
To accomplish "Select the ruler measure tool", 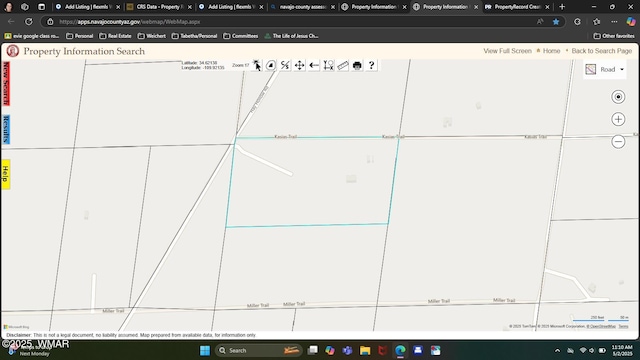I will tap(343, 65).
